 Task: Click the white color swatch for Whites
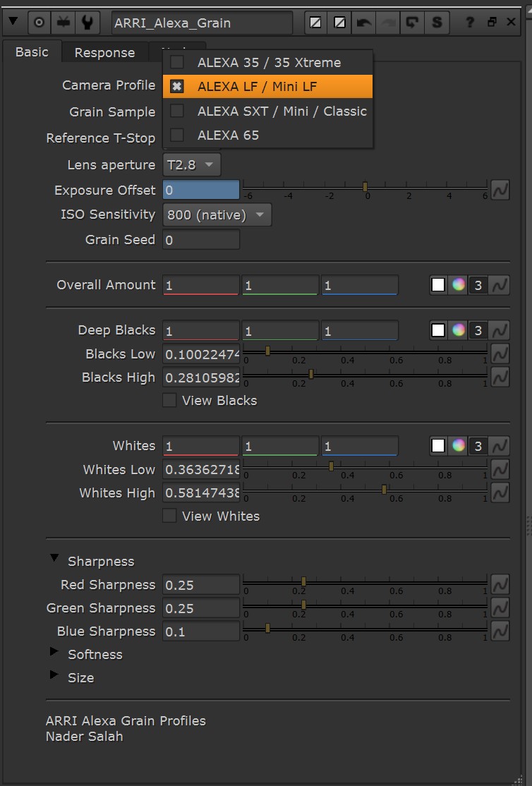click(x=438, y=446)
